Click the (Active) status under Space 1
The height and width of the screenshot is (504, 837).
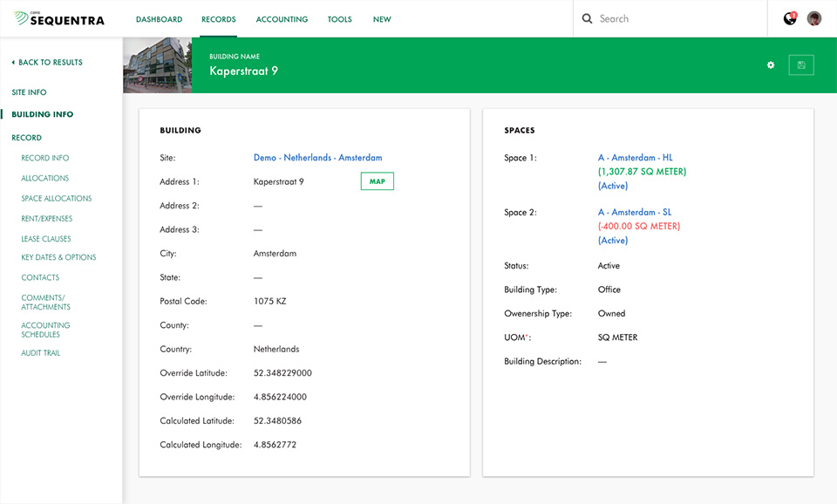point(613,186)
